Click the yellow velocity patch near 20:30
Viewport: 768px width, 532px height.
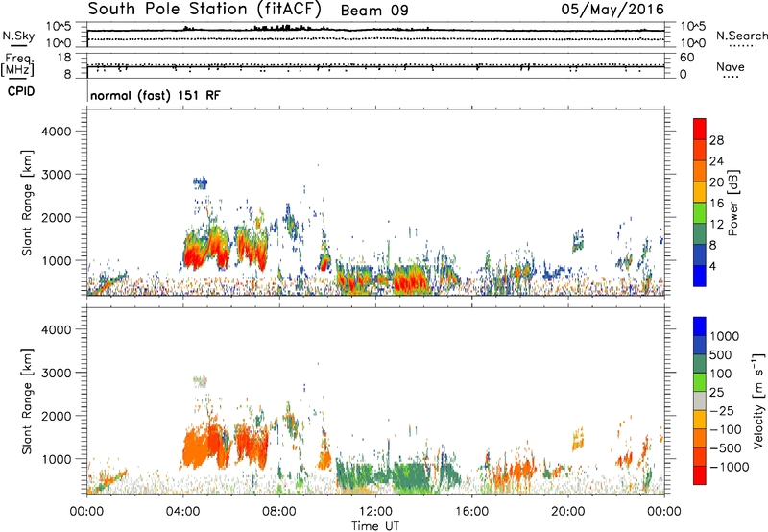tap(578, 439)
